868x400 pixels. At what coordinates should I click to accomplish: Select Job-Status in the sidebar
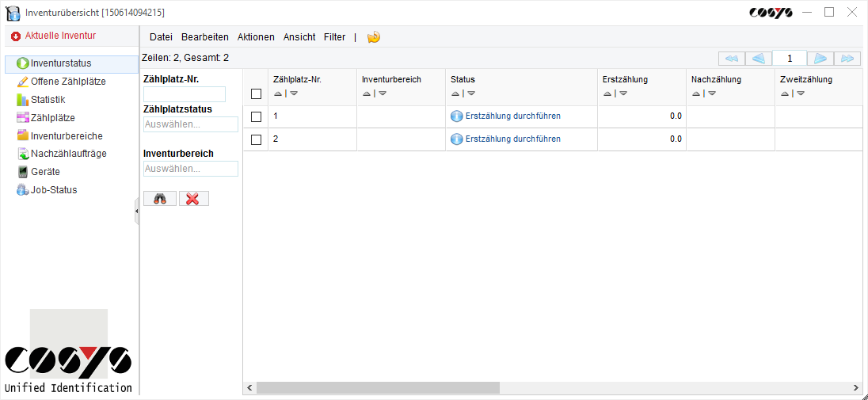point(53,190)
